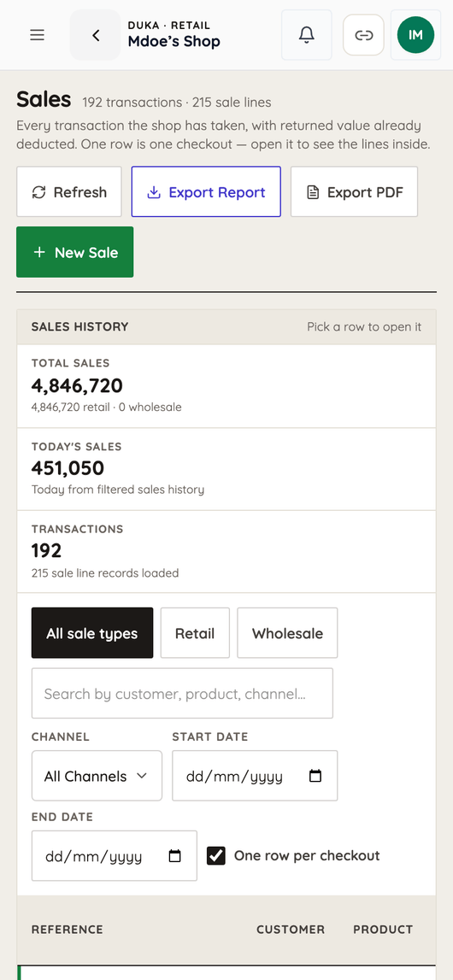Click the End Date input

115,855
